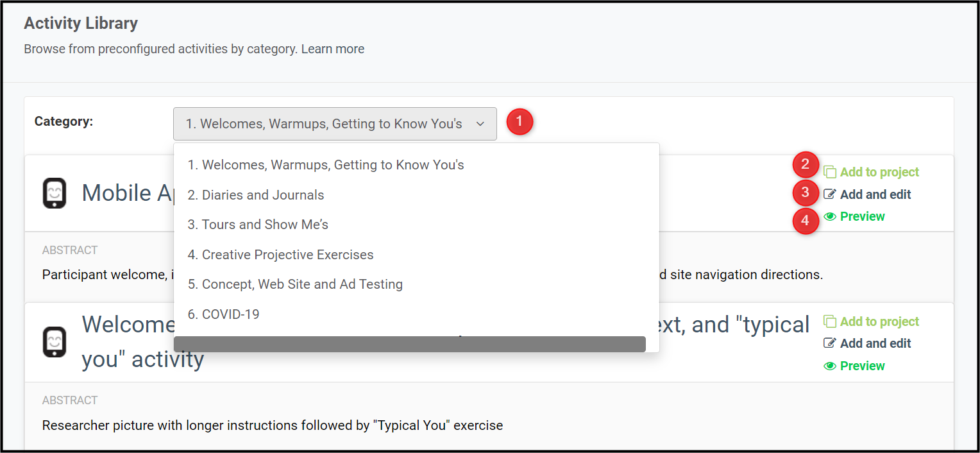Viewport: 980px width, 453px height.
Task: Click the pencil icon beside top "Add and edit"
Action: click(830, 194)
